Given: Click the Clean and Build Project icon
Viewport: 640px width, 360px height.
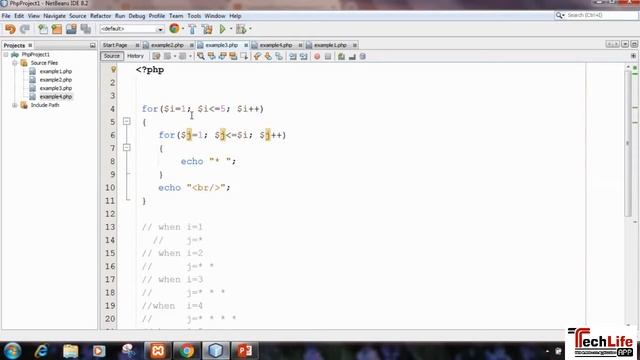Looking at the screenshot, I should (207, 29).
